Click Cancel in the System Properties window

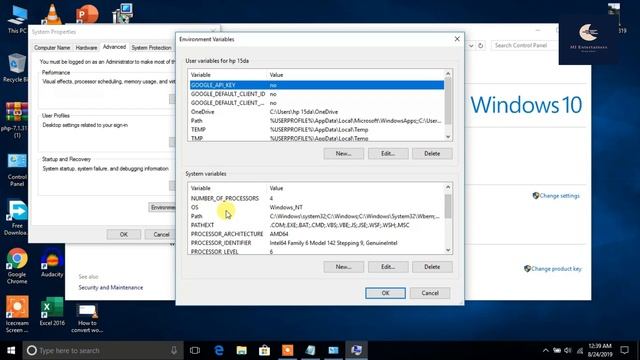[160, 234]
